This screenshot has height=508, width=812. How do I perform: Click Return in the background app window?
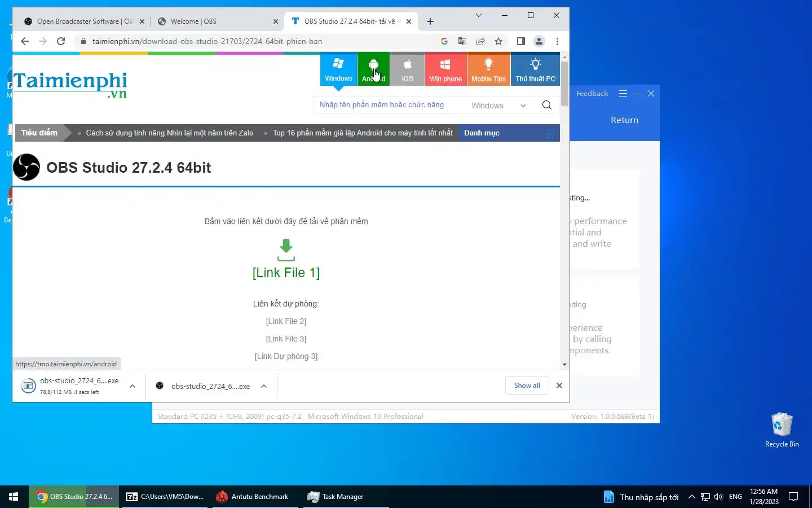pyautogui.click(x=624, y=120)
